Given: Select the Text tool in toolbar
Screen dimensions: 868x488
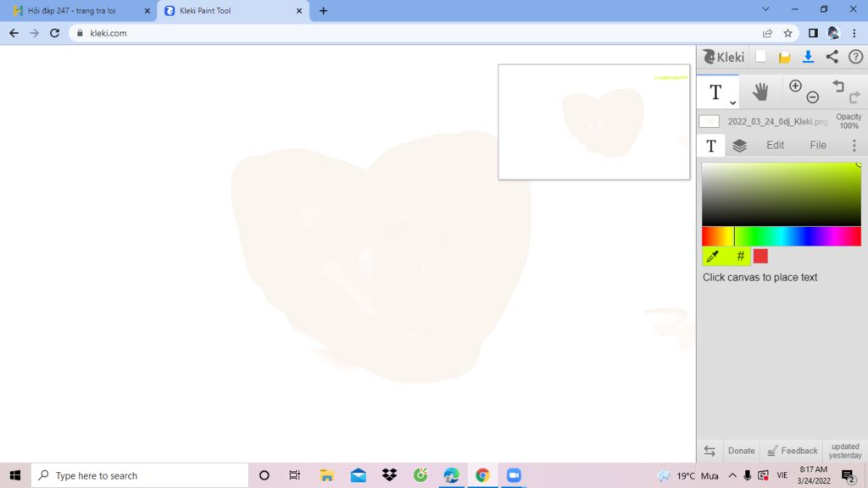Looking at the screenshot, I should click(x=715, y=92).
